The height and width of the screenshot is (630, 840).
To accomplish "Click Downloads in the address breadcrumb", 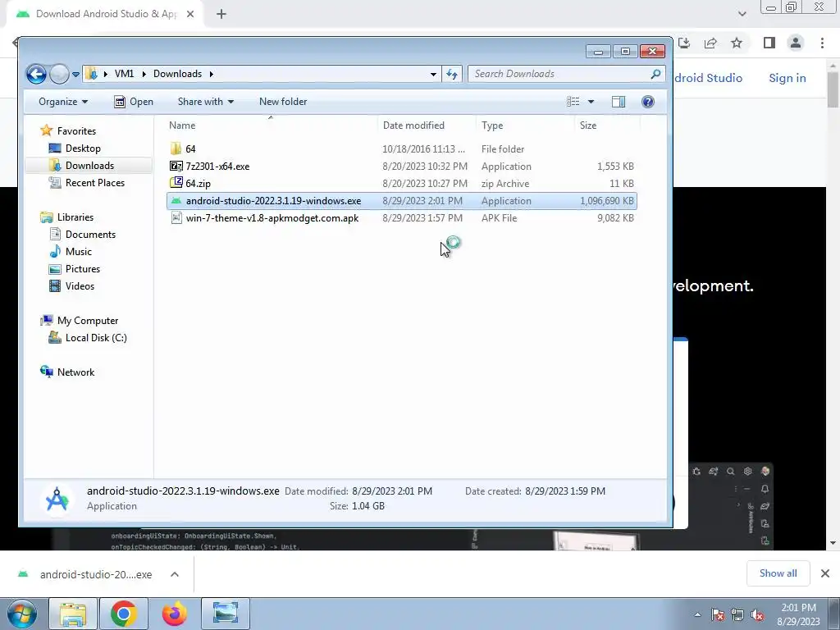I will (x=177, y=74).
